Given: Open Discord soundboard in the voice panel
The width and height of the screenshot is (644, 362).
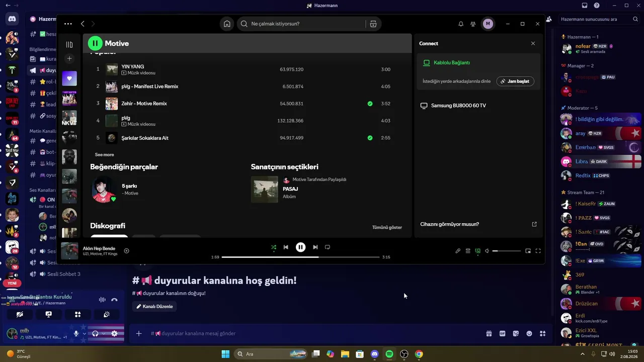Looking at the screenshot, I should point(107,314).
